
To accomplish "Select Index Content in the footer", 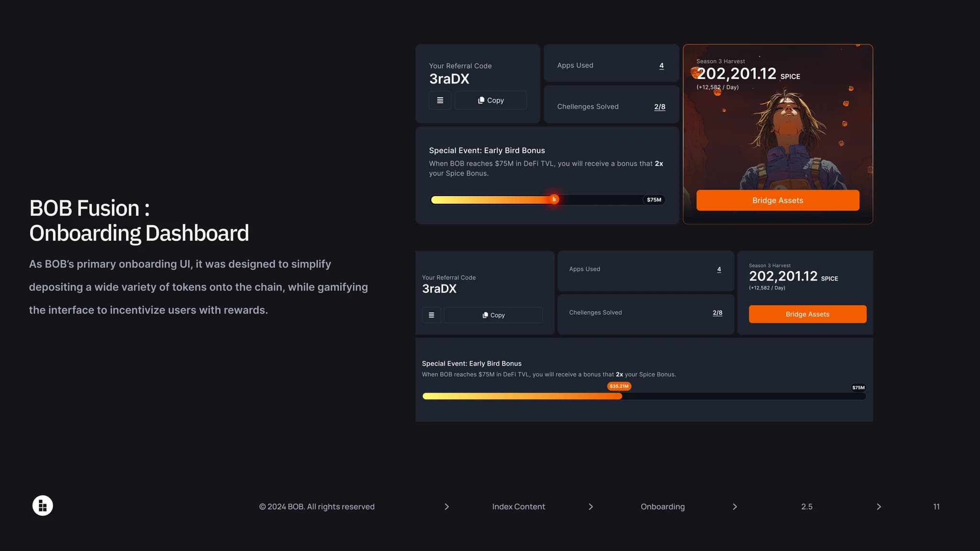I will pos(518,507).
